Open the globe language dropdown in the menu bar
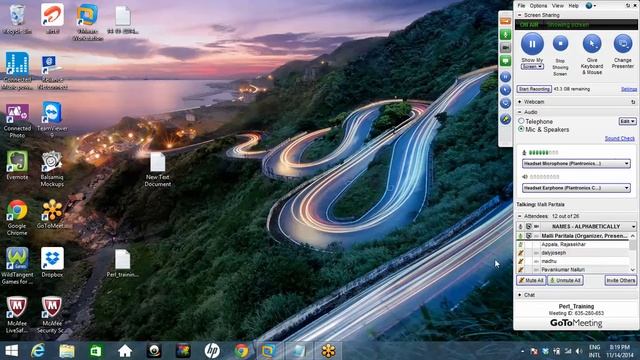The height and width of the screenshot is (360, 640). click(x=591, y=6)
